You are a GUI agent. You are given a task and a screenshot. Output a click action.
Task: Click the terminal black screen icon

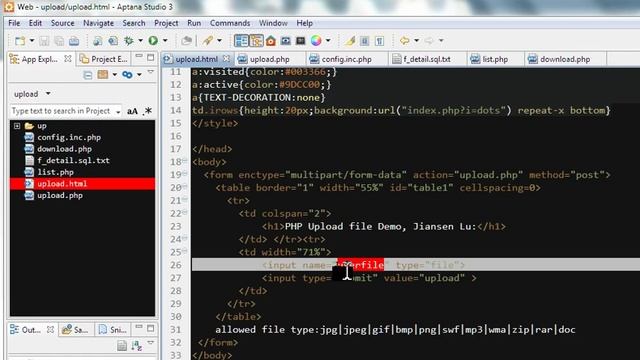pos(300,40)
